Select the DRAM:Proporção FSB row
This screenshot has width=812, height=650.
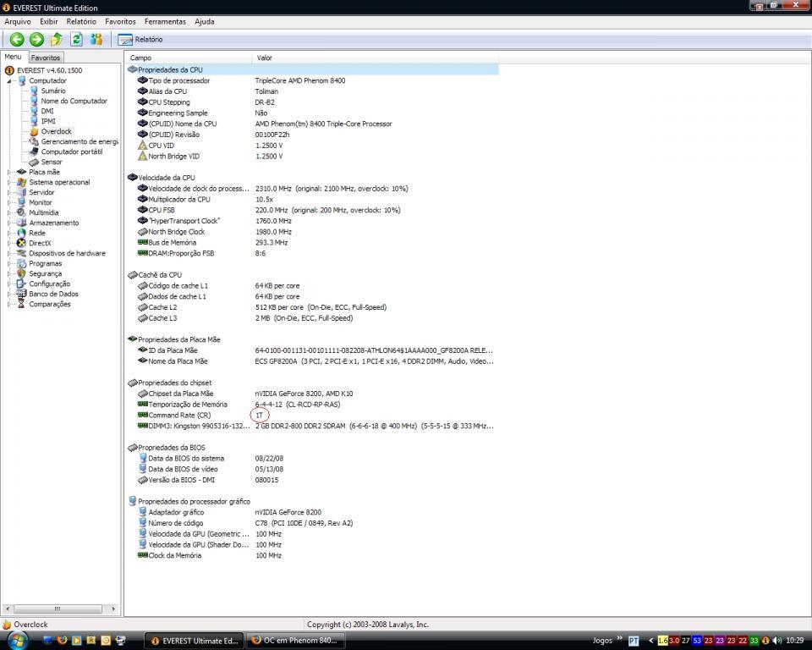(x=313, y=253)
